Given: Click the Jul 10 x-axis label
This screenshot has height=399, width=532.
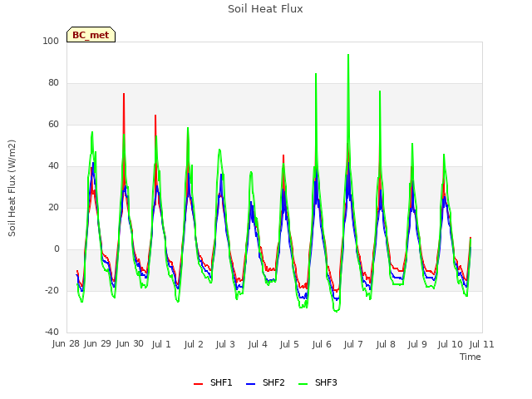Looking at the screenshot, I should tap(450, 344).
